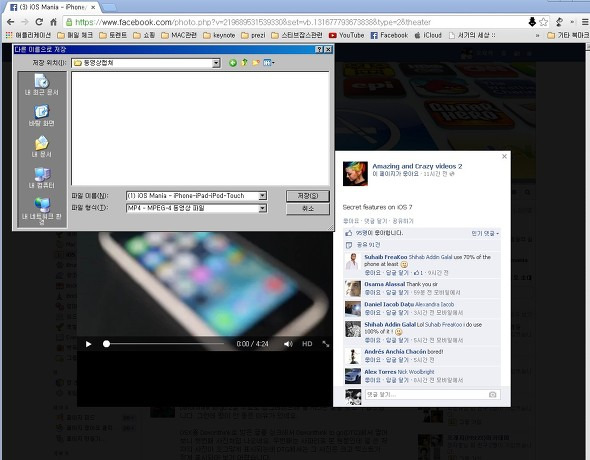Screen dimensions: 590x460
Task: Go up one folder level in save dialog
Action: 244,62
